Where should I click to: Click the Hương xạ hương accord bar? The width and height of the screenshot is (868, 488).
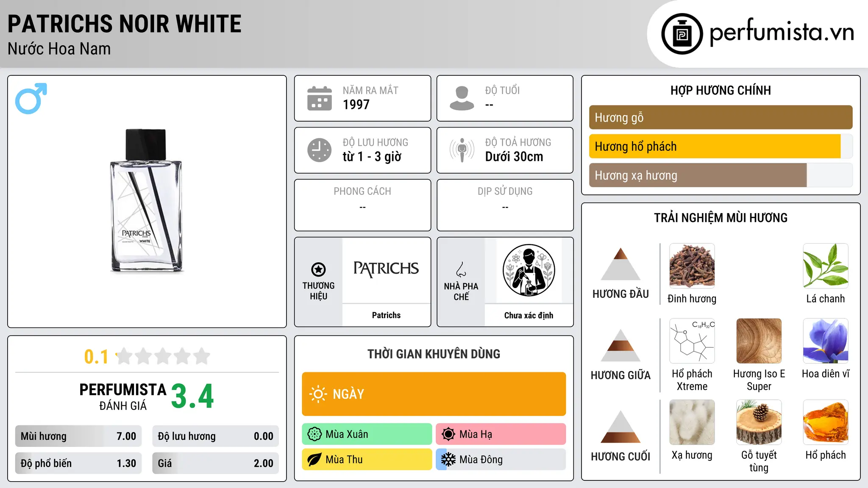coord(721,175)
